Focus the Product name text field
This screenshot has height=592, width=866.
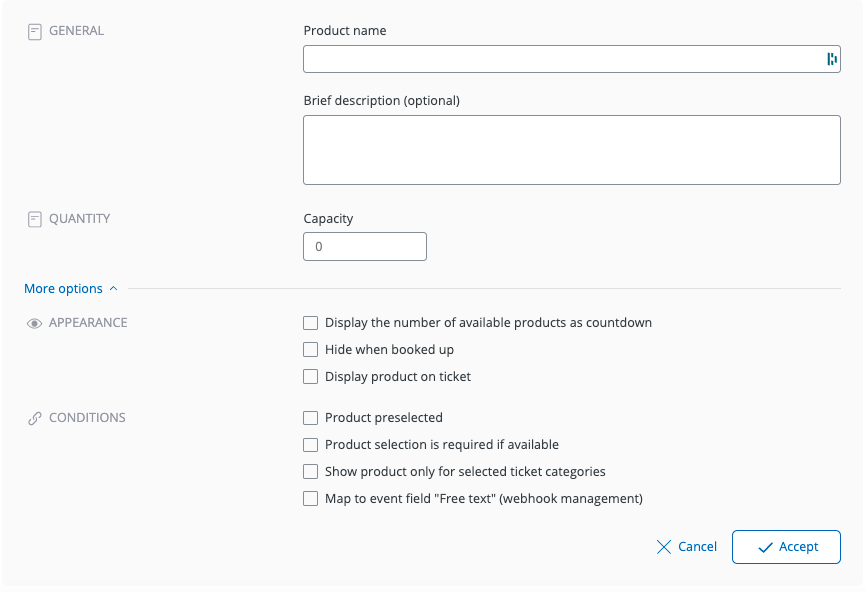tap(560, 59)
